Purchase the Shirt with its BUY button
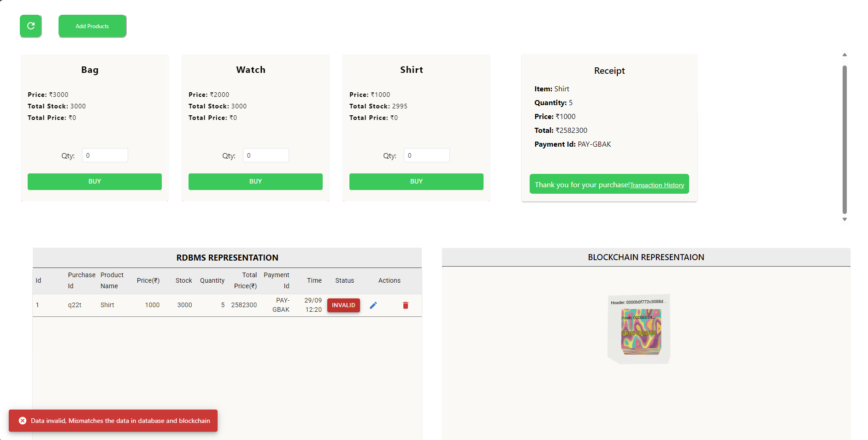 click(416, 182)
